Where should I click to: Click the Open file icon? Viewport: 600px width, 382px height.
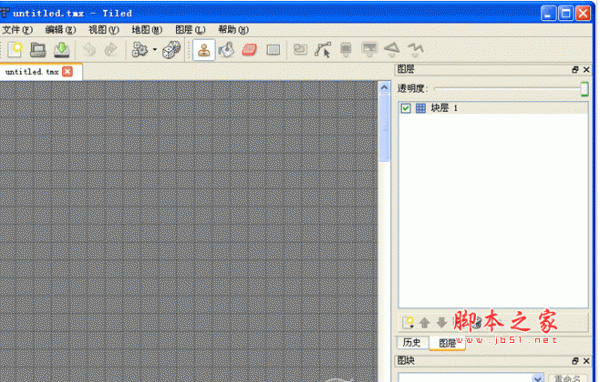[38, 50]
